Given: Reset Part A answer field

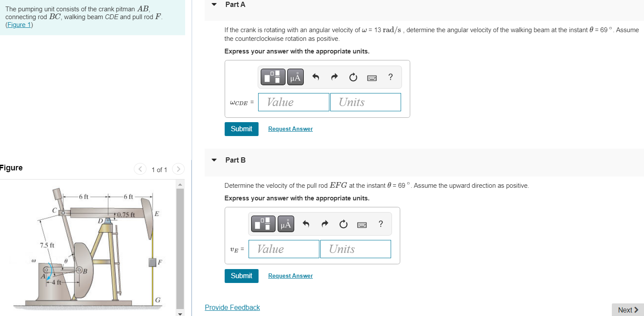Looking at the screenshot, I should click(x=353, y=77).
